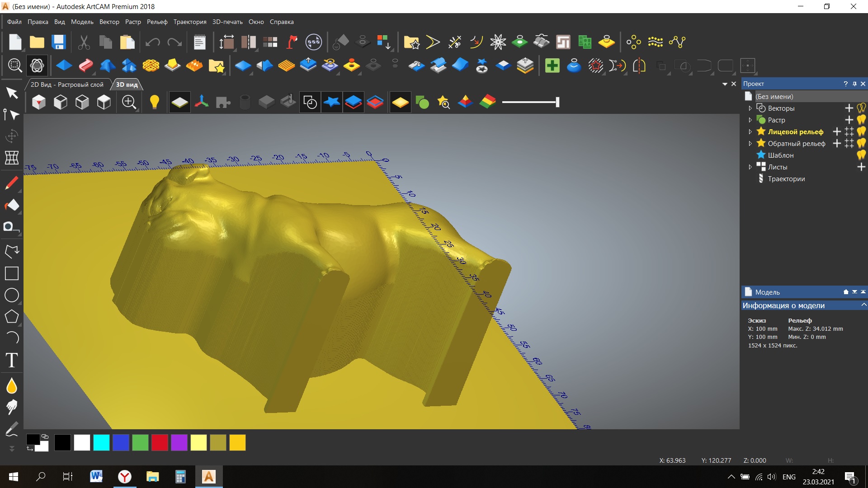The height and width of the screenshot is (488, 868).
Task: Pick the cyan color swatch
Action: 101,442
